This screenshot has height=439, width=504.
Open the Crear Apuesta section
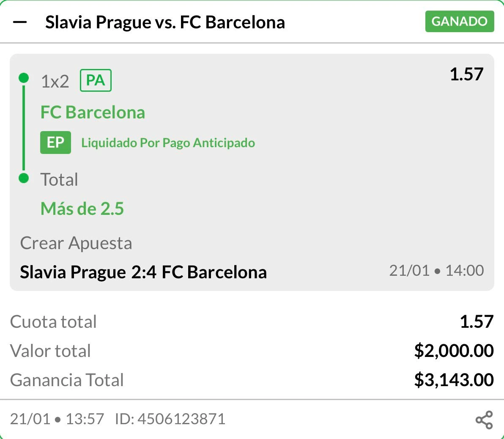(76, 243)
